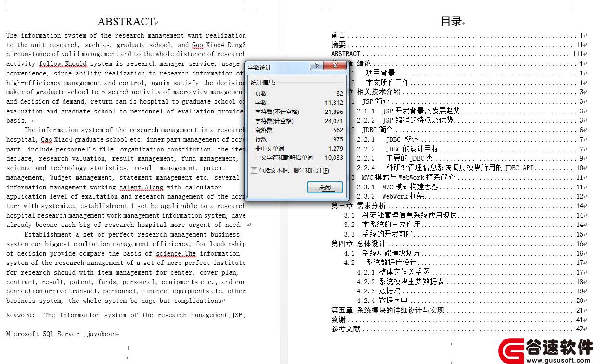Select the value 24,071 for characters with spaces
The height and width of the screenshot is (364, 593).
[334, 121]
